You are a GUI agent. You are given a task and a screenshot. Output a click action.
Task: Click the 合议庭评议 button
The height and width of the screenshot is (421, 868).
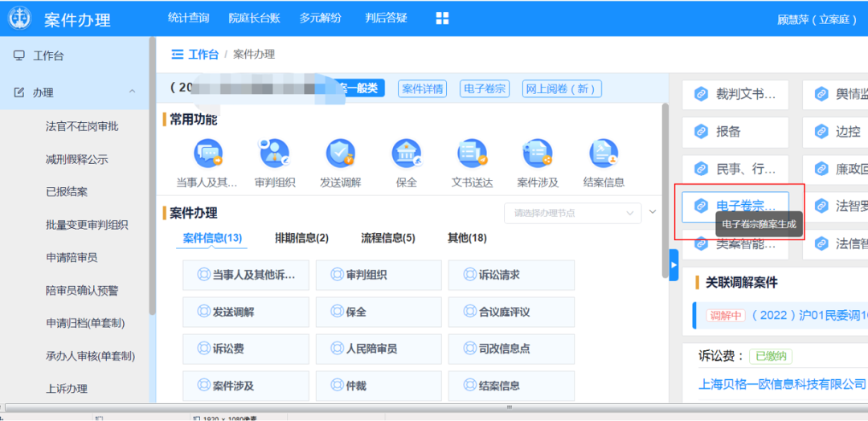coord(511,312)
